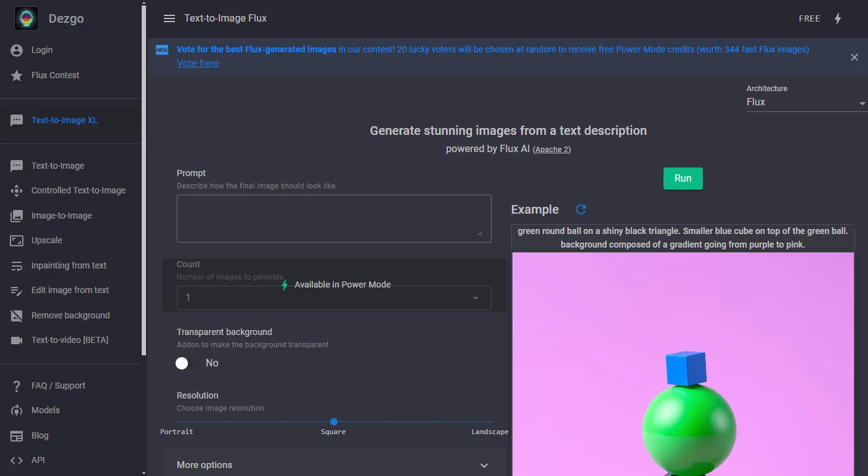Click the Power Mode lightning bolt icon

(x=837, y=18)
